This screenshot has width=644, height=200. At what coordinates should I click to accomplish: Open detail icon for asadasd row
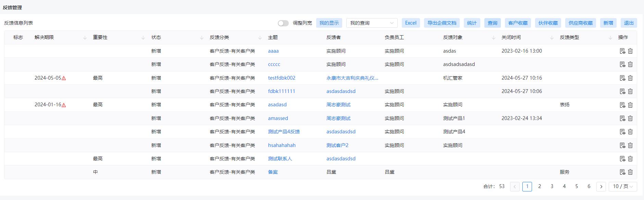[x=622, y=105]
